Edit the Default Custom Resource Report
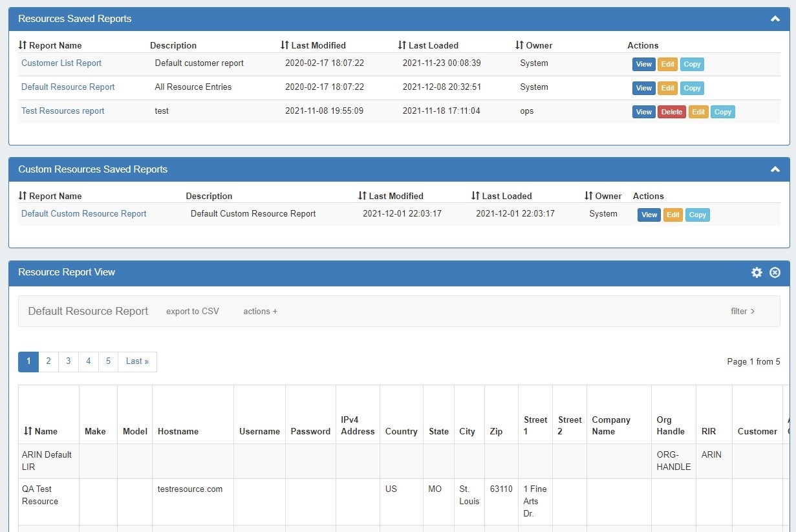 point(672,215)
